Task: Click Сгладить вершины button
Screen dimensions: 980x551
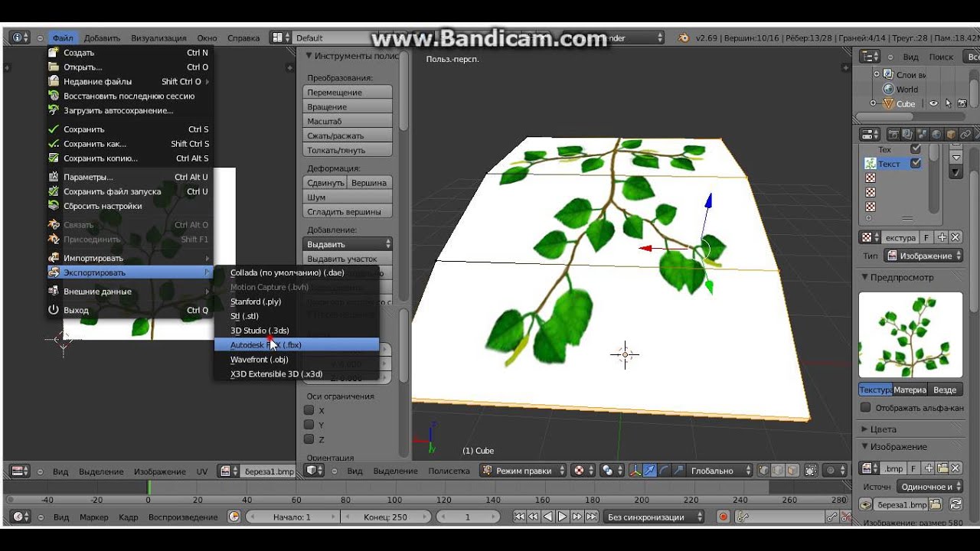Action: point(348,211)
